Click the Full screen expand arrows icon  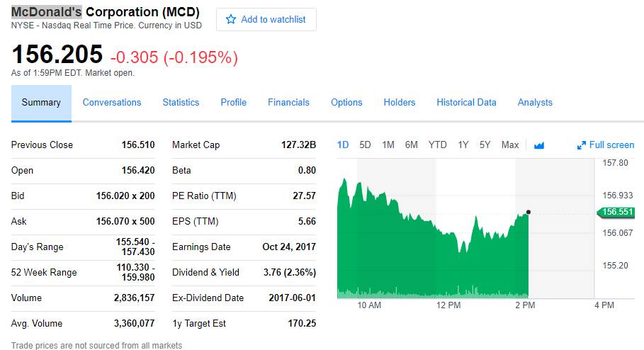click(x=582, y=145)
